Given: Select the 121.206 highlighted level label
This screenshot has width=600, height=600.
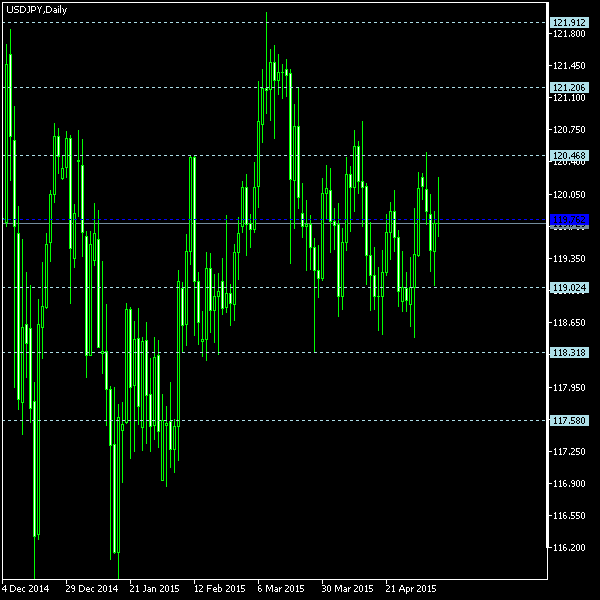Looking at the screenshot, I should 569,88.
